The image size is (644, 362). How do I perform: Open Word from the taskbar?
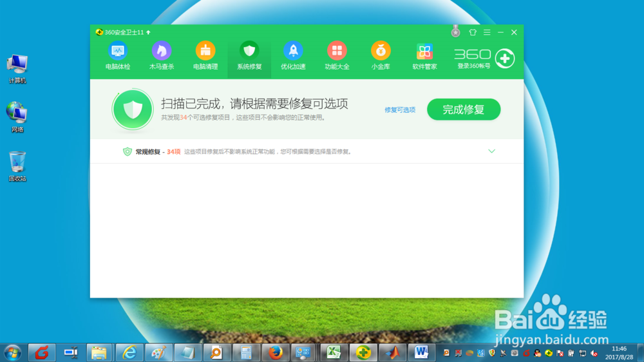click(x=421, y=352)
